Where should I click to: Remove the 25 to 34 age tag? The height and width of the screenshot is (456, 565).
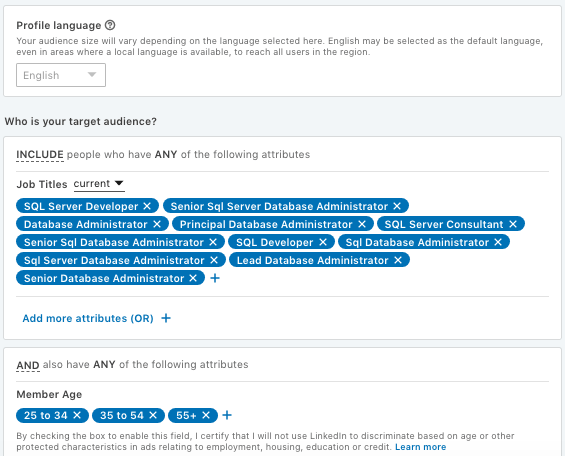pos(77,415)
